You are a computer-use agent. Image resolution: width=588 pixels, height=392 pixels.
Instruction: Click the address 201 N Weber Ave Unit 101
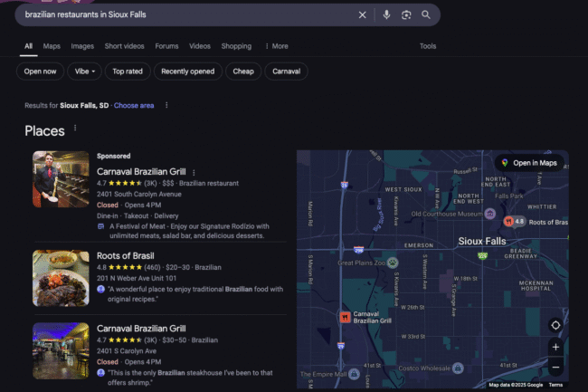tap(137, 278)
